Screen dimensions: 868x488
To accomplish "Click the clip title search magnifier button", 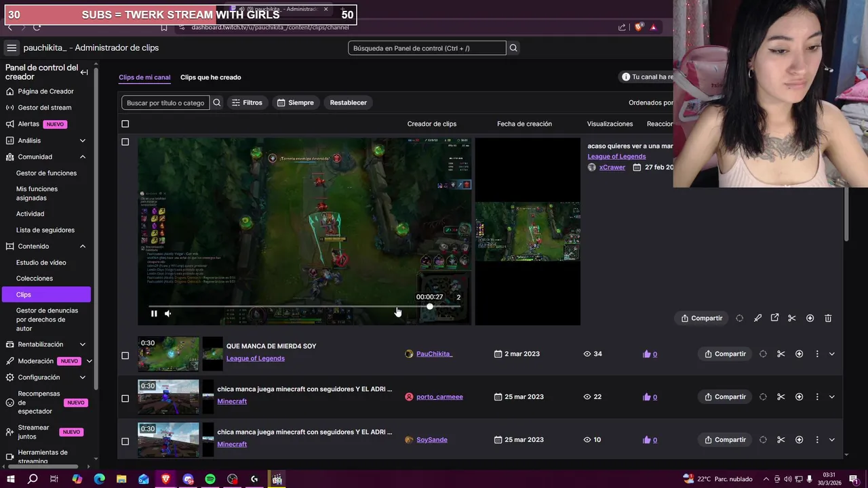I will coord(217,102).
